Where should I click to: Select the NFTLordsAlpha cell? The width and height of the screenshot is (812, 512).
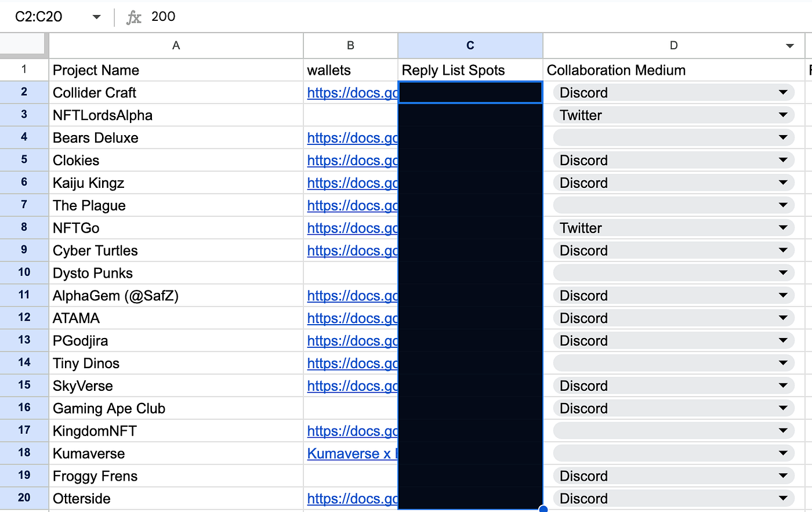(x=176, y=115)
